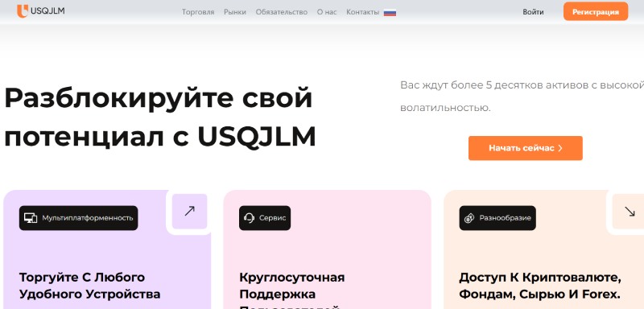This screenshot has width=644, height=309.
Task: Change language with the Russian flag icon
Action: (x=390, y=12)
